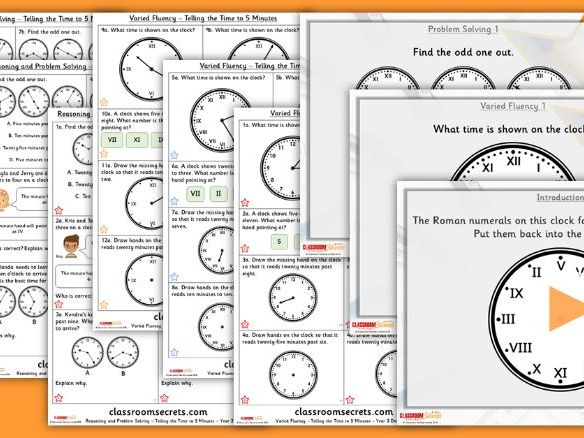The width and height of the screenshot is (584, 438).
Task: Select the orange star below question 12a clock
Action: (104, 304)
